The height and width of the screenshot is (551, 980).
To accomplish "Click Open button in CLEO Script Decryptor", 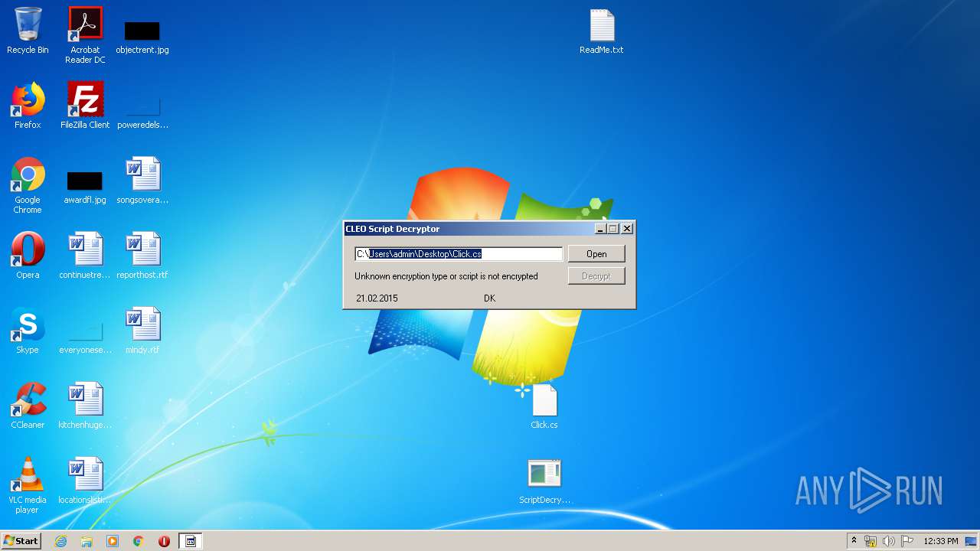I will 596,254.
